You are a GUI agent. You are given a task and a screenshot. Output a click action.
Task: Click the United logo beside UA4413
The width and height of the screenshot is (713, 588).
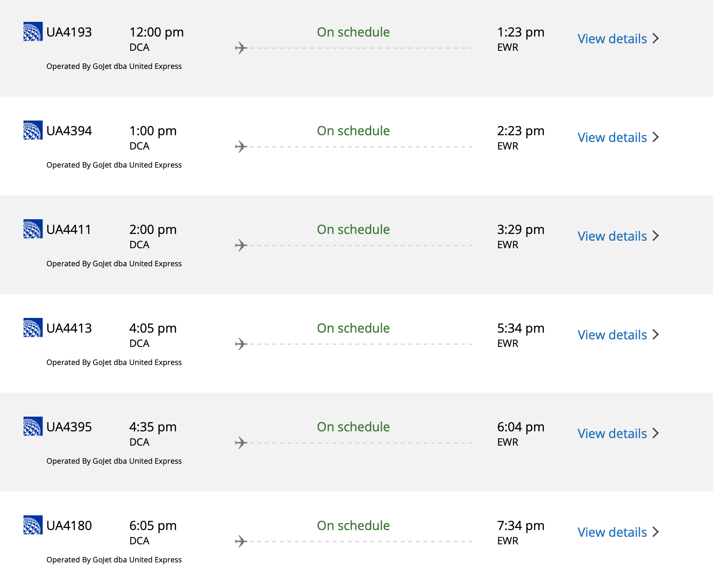coord(33,328)
